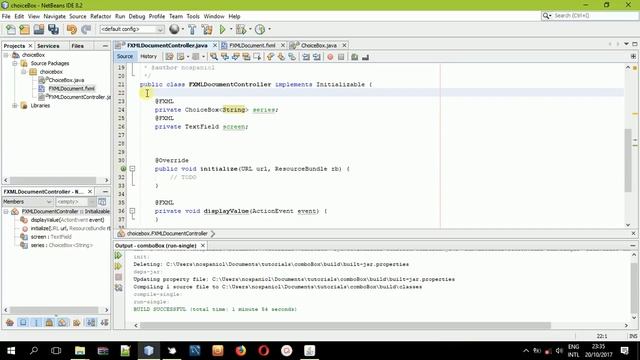The width and height of the screenshot is (640, 360).
Task: Click the sort members icon in Navigator panel
Action: coord(102,202)
